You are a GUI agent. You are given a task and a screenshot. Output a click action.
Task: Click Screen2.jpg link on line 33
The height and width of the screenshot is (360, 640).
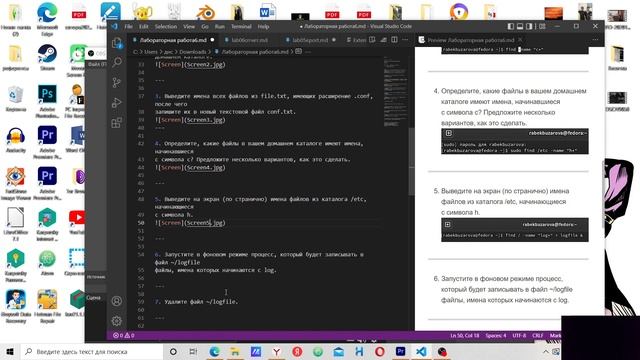point(205,64)
